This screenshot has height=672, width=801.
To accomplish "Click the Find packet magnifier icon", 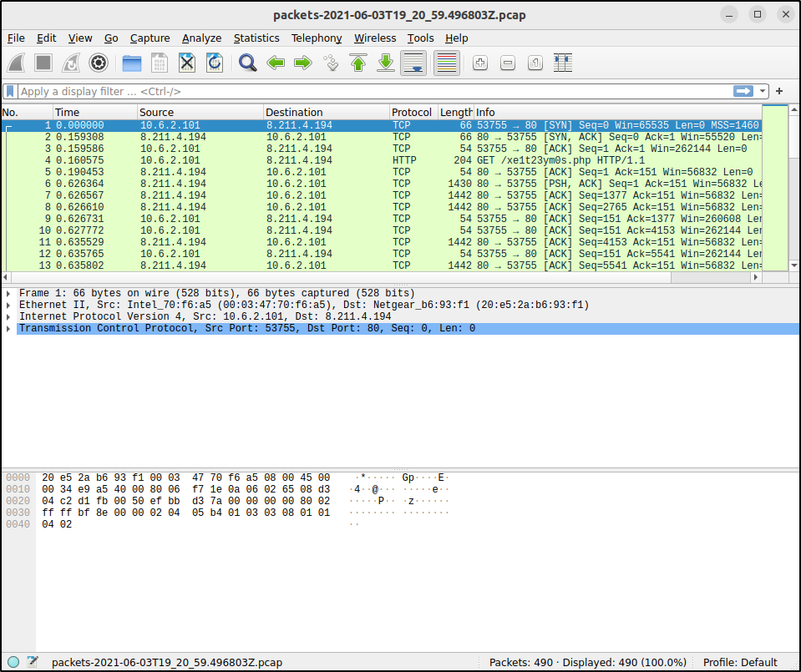I will pyautogui.click(x=247, y=63).
